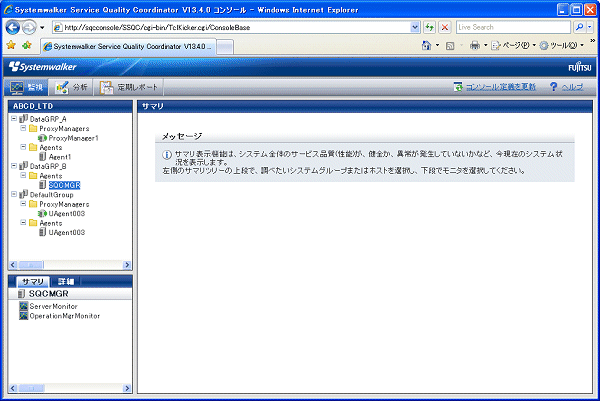This screenshot has width=600, height=401.
Task: Click the blue question mark help icon
Action: [553, 86]
